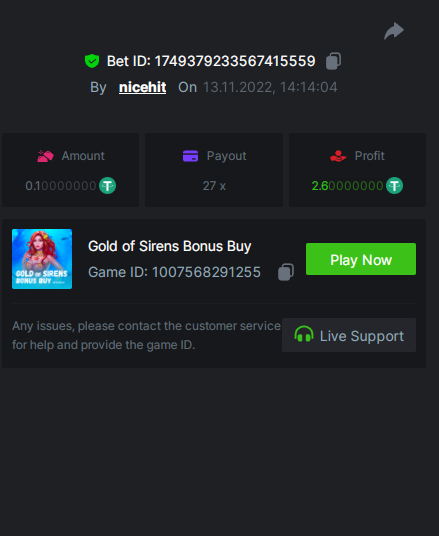The width and height of the screenshot is (439, 536).
Task: Select the Bet ID number text
Action: point(235,61)
